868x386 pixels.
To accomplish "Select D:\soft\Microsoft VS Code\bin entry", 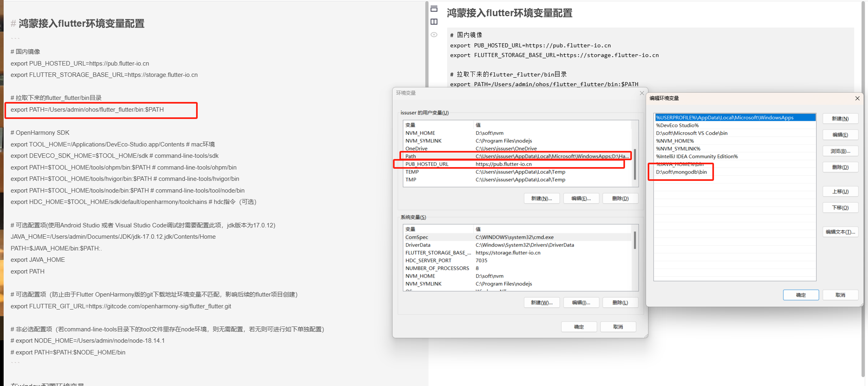I will tap(735, 133).
